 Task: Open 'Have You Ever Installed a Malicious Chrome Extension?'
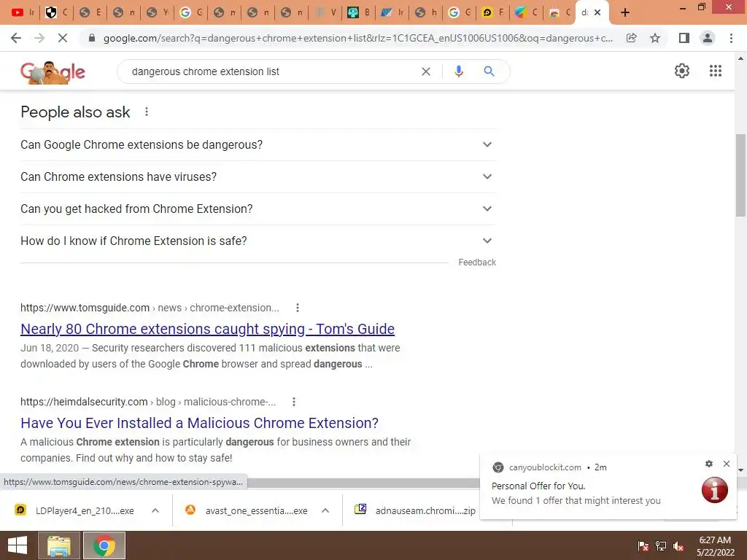coord(199,423)
